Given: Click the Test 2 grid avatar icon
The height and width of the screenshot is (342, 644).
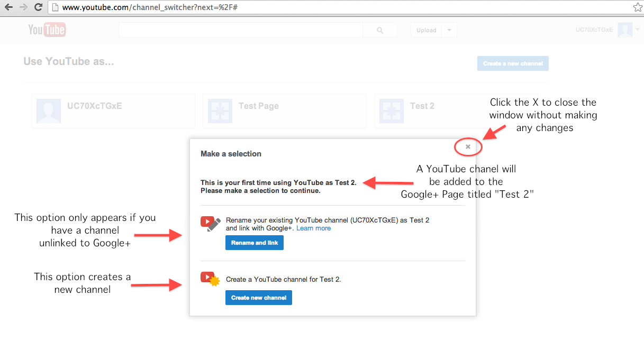Looking at the screenshot, I should [391, 110].
